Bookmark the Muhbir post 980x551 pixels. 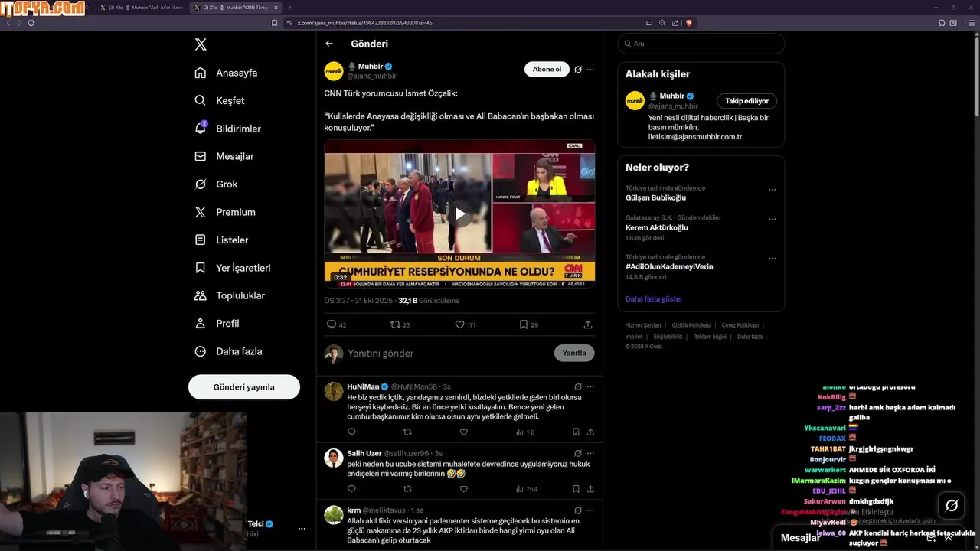pyautogui.click(x=524, y=324)
